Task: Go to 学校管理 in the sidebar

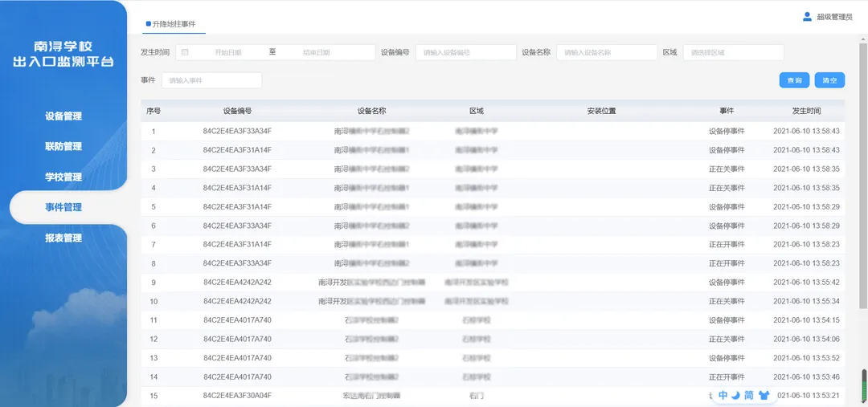Action: coord(63,177)
